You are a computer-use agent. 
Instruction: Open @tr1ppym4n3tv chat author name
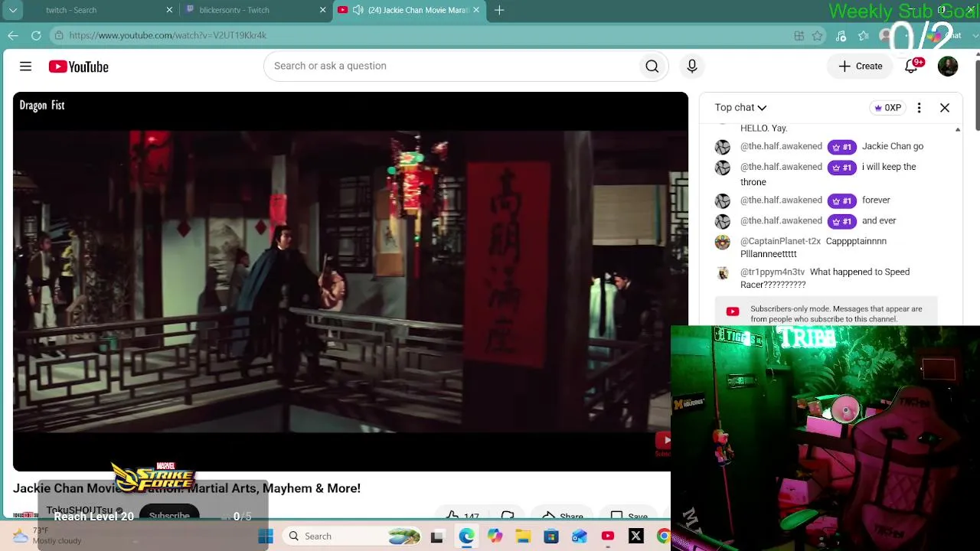coord(773,272)
